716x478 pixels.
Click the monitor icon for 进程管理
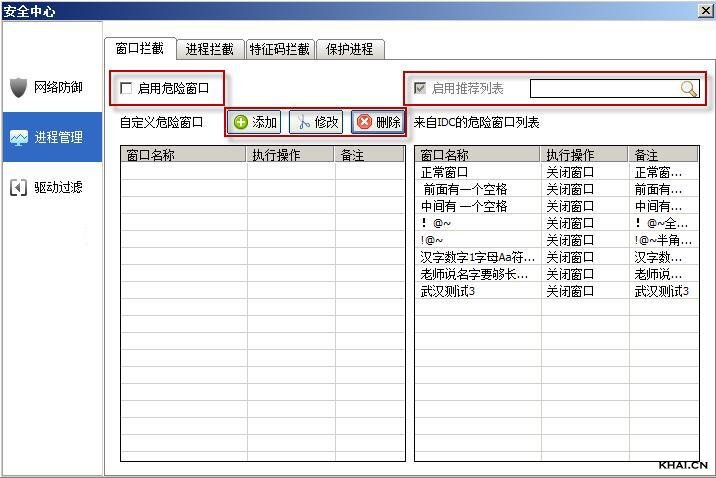coord(18,138)
